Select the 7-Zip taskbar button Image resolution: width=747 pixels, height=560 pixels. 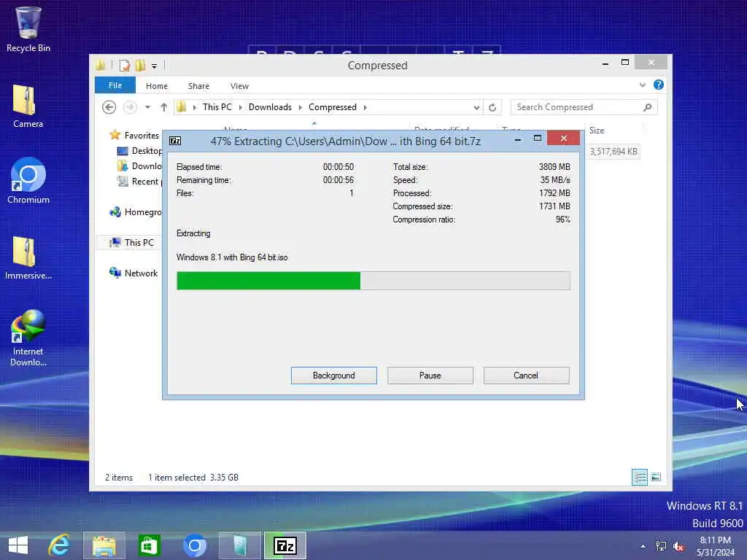285,545
